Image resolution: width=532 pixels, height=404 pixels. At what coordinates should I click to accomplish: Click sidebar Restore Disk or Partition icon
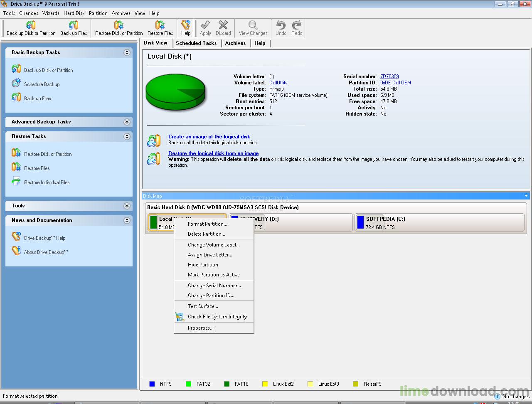16,153
